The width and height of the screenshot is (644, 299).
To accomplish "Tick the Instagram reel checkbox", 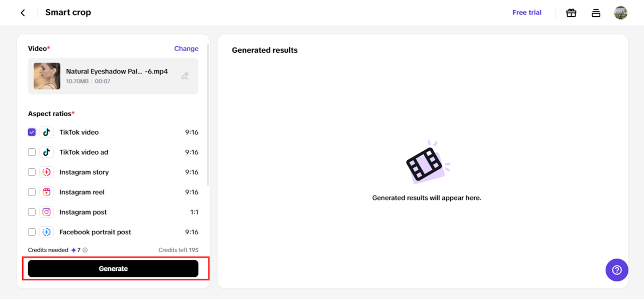I will click(32, 192).
